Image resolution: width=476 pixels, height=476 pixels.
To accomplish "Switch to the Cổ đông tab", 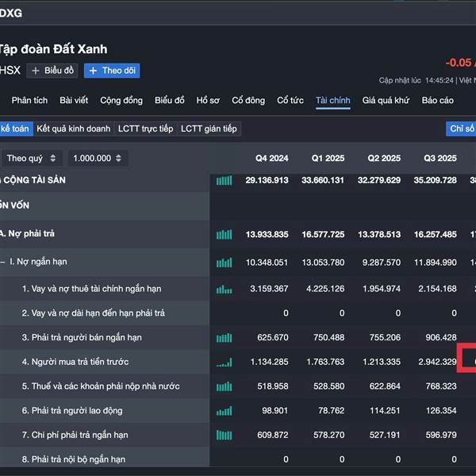I will coord(248,100).
